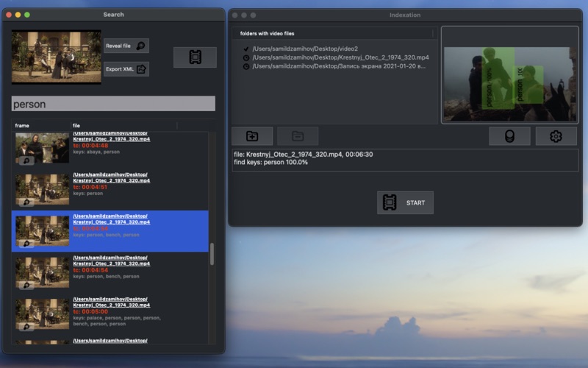588x368 pixels.
Task: Click the film strip icon in Search window
Action: click(x=195, y=57)
